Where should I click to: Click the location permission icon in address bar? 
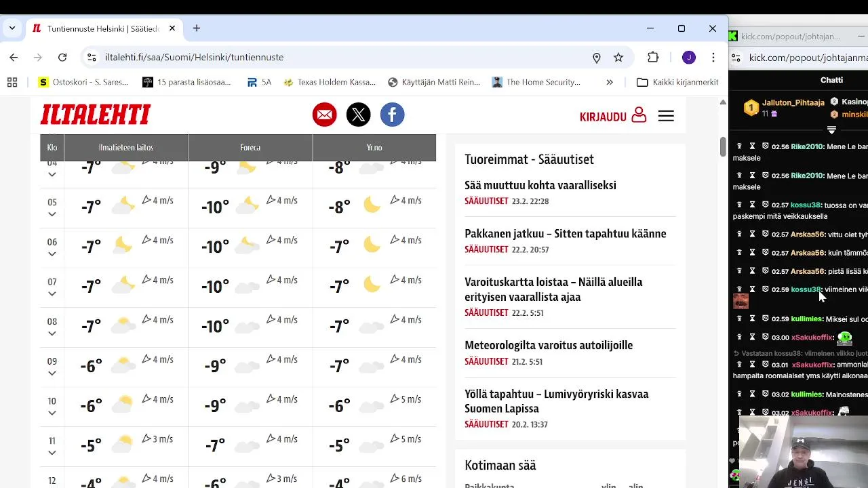coord(597,58)
